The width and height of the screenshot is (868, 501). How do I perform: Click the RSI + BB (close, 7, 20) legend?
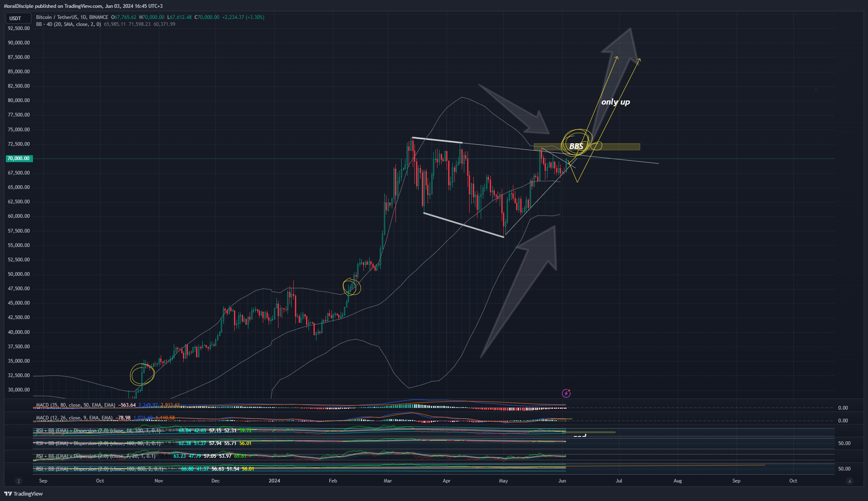click(x=96, y=456)
